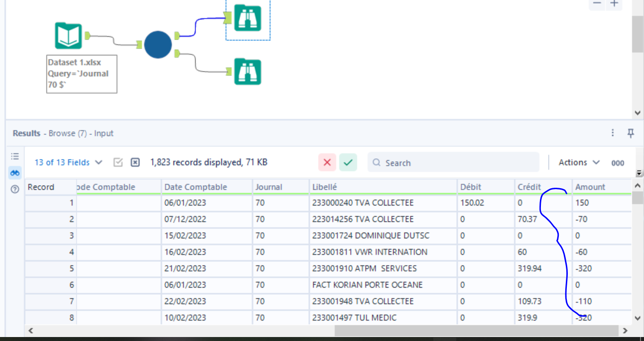
Task: Click the deselect-all fields box icon
Action: point(135,162)
